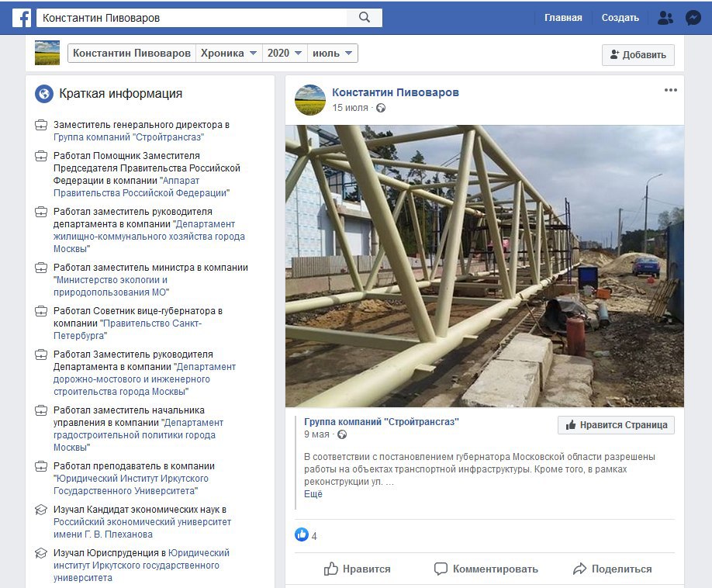Open Министерство экологии и природопользования МО link

point(111,286)
